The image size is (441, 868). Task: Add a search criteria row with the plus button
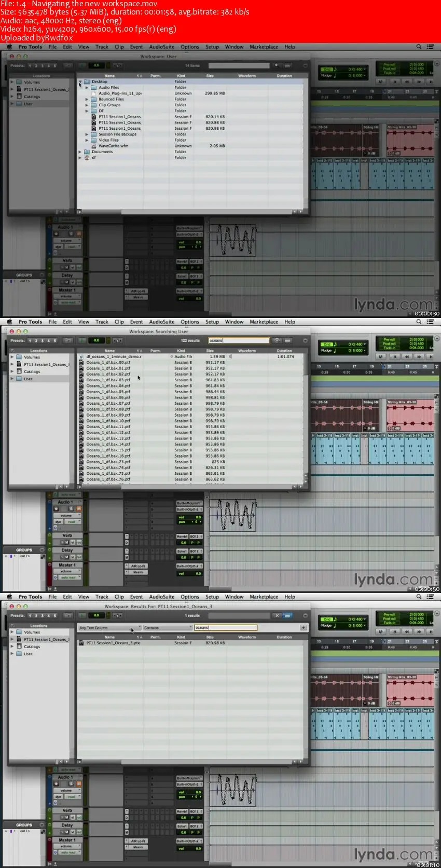(303, 628)
